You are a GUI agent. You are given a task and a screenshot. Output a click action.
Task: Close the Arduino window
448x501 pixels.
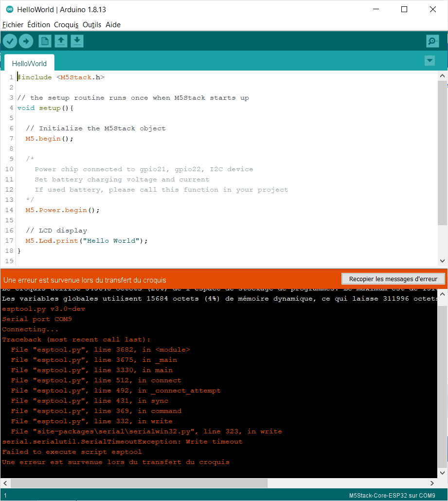point(433,9)
